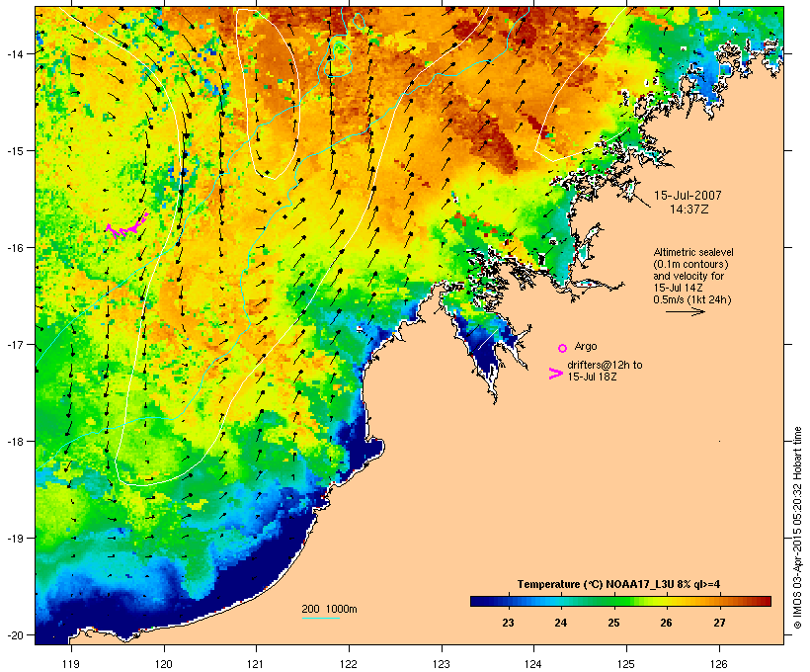Click the '15-Jul 18Z' drifter text
Screen dimensions: 810x672
coord(592,377)
